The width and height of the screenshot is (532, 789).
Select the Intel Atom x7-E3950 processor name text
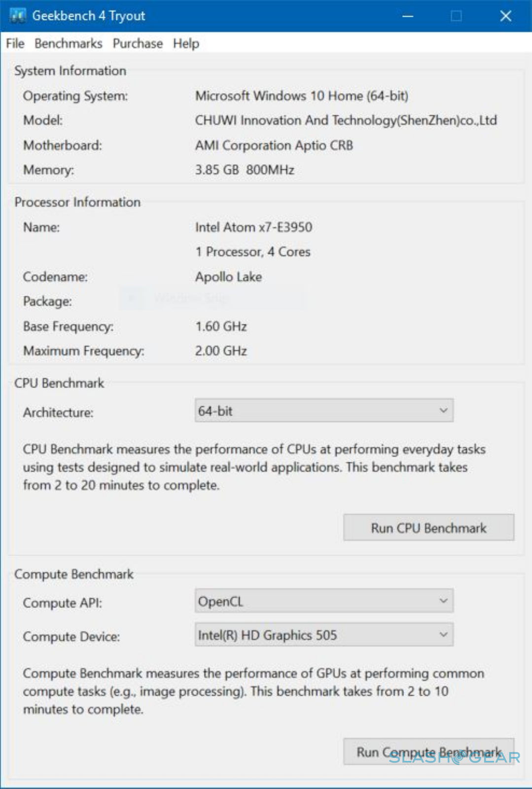[253, 227]
